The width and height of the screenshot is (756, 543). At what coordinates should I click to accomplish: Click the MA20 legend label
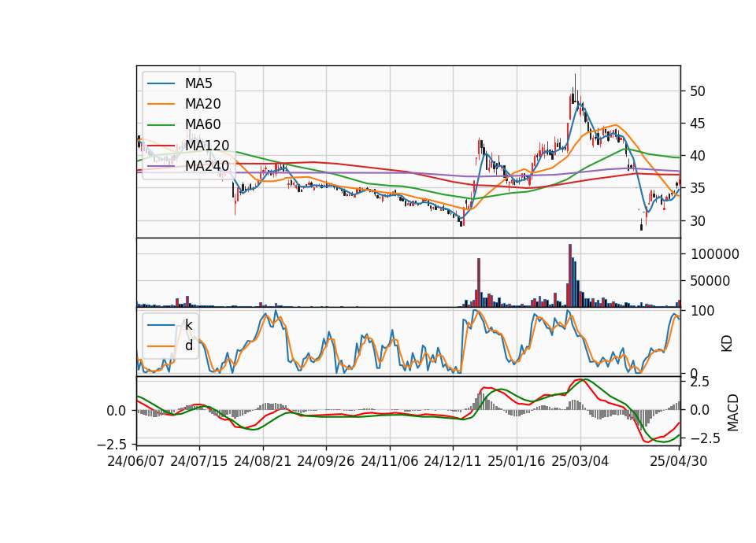tap(202, 104)
